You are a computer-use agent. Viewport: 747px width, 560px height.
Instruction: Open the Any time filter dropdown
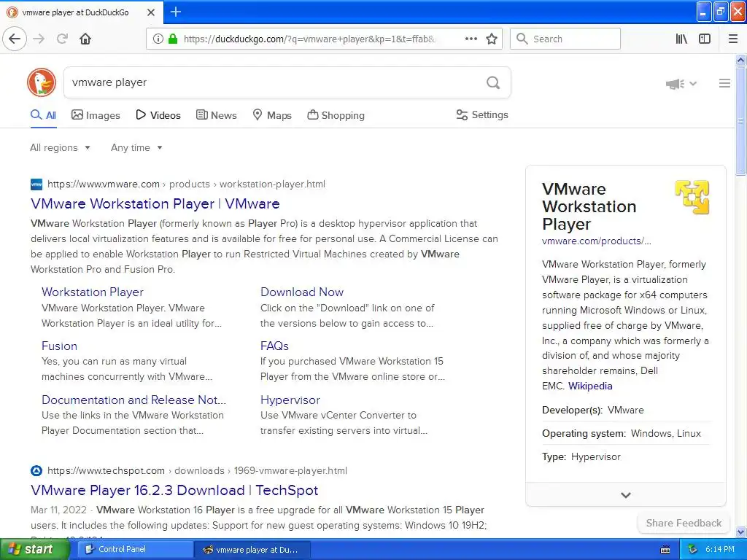pos(136,147)
